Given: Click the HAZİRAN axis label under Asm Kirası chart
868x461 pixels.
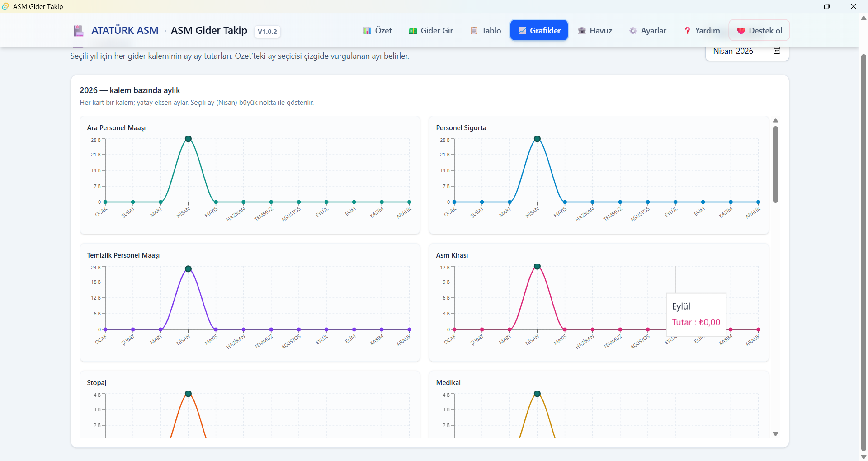Looking at the screenshot, I should point(585,342).
